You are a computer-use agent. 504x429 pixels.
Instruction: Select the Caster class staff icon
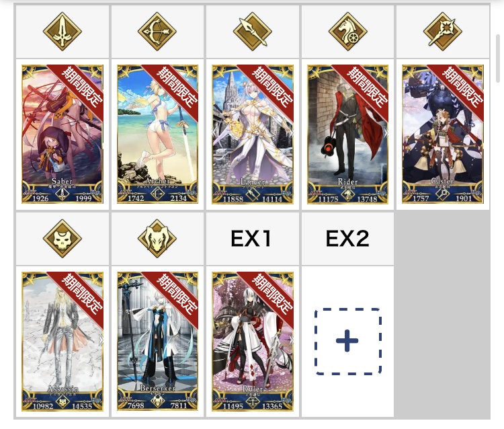point(443,32)
